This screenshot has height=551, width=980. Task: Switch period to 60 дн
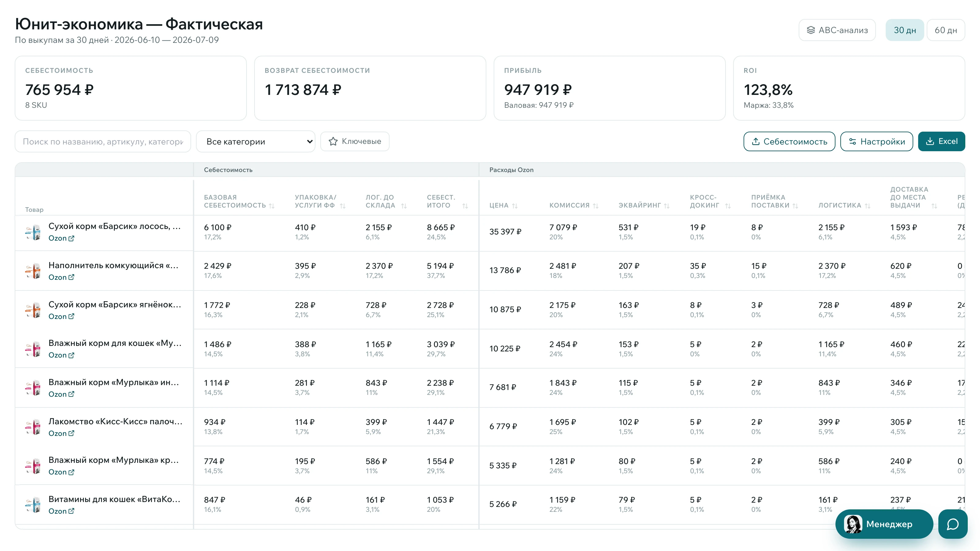click(946, 30)
